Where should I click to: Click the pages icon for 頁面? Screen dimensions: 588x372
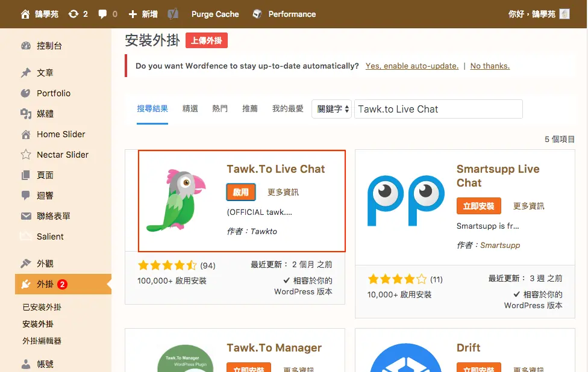point(25,175)
